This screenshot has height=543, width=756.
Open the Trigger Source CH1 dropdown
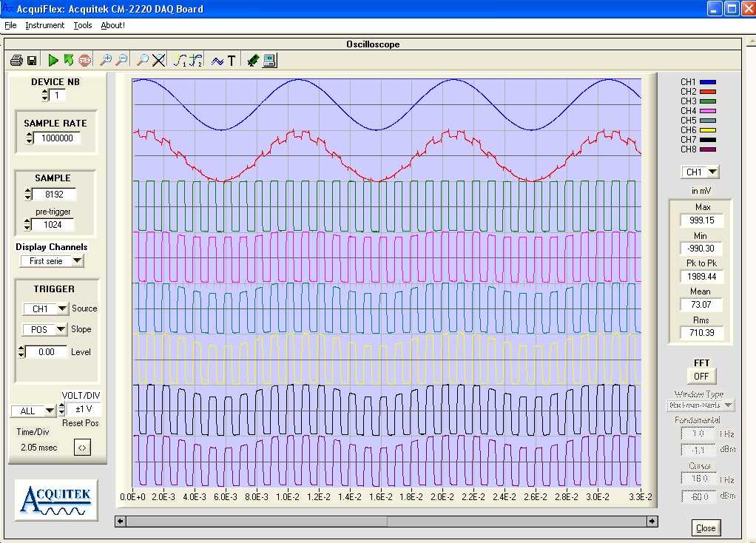click(46, 308)
